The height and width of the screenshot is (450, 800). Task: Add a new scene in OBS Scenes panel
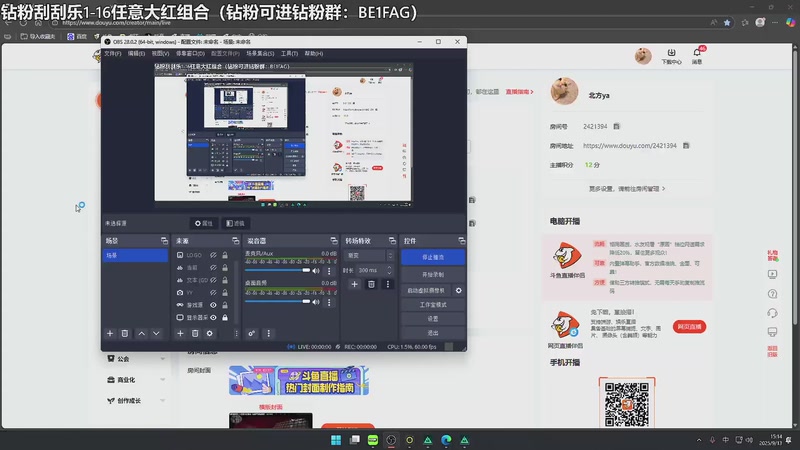[110, 333]
